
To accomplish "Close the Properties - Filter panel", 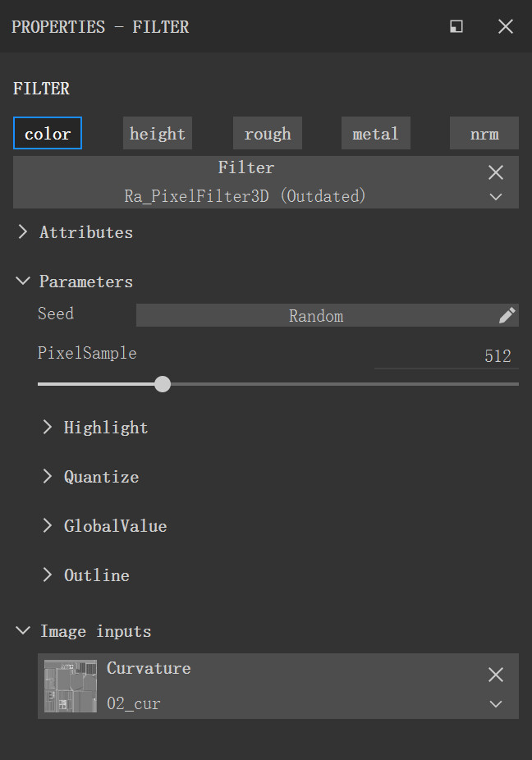I will coord(506,27).
